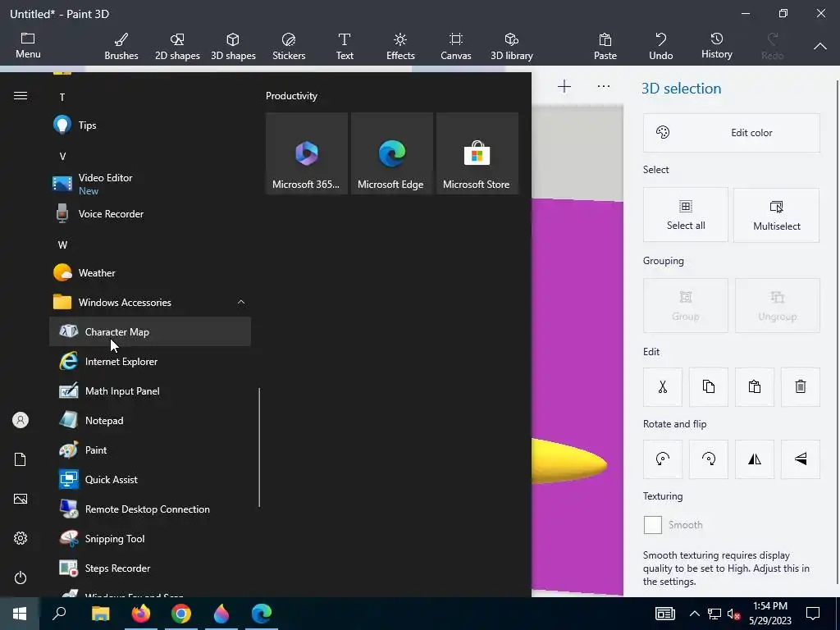This screenshot has height=630, width=840.
Task: Open the Effects panel
Action: pos(400,46)
